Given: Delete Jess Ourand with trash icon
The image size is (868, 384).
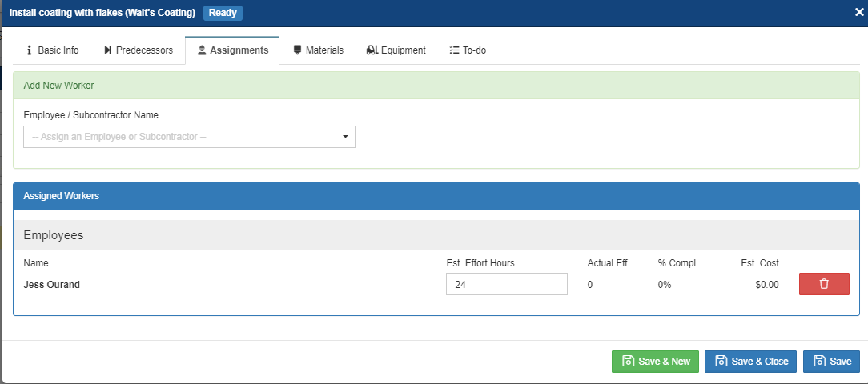Looking at the screenshot, I should [824, 284].
